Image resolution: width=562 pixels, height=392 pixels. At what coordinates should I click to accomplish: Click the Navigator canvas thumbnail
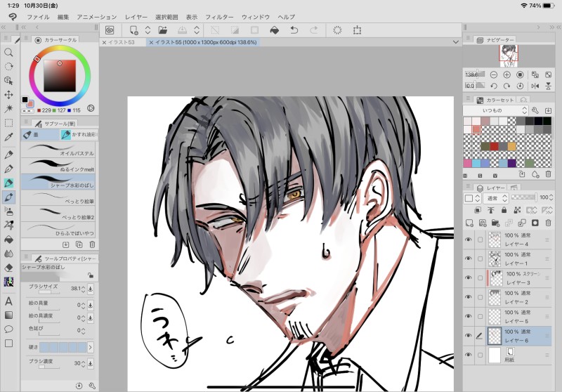[509, 56]
